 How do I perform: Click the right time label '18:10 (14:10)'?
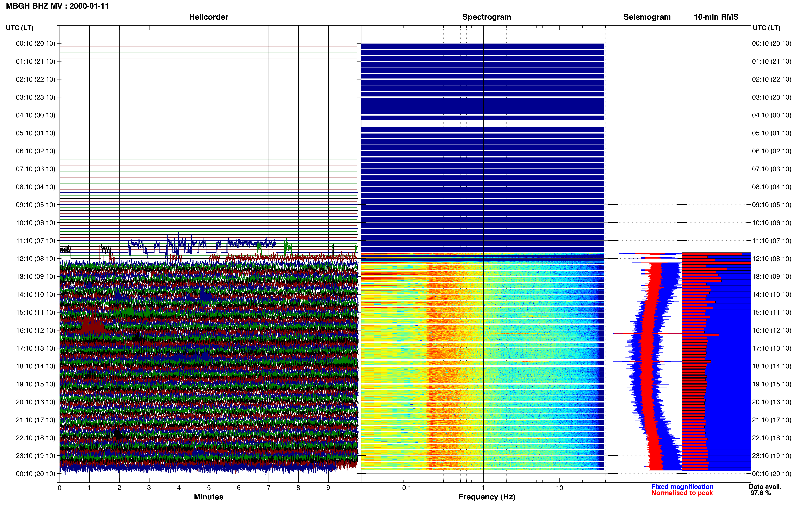tap(772, 366)
